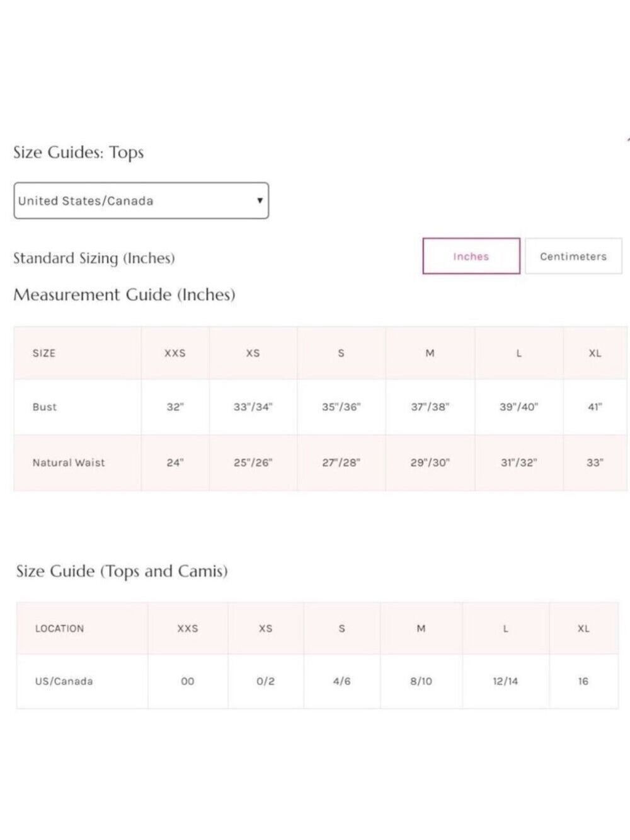Select the LOCATION header in Tops and Camis table
This screenshot has height=840, width=630.
59,628
